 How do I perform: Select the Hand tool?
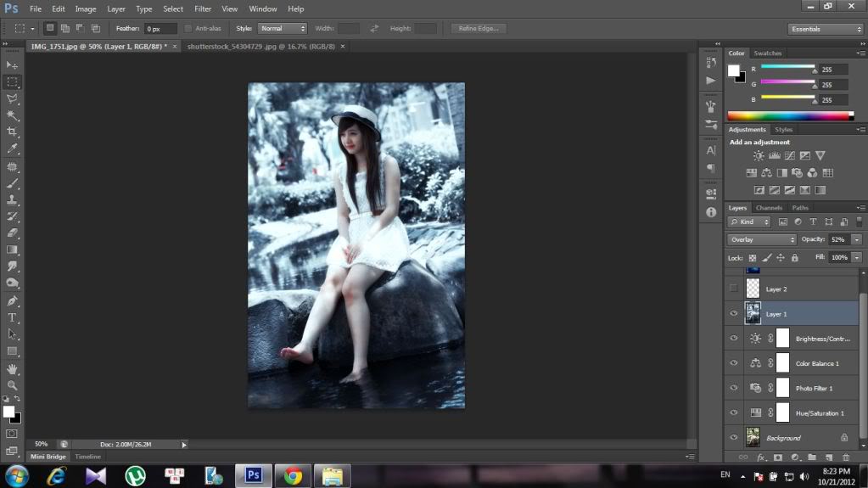pyautogui.click(x=12, y=369)
